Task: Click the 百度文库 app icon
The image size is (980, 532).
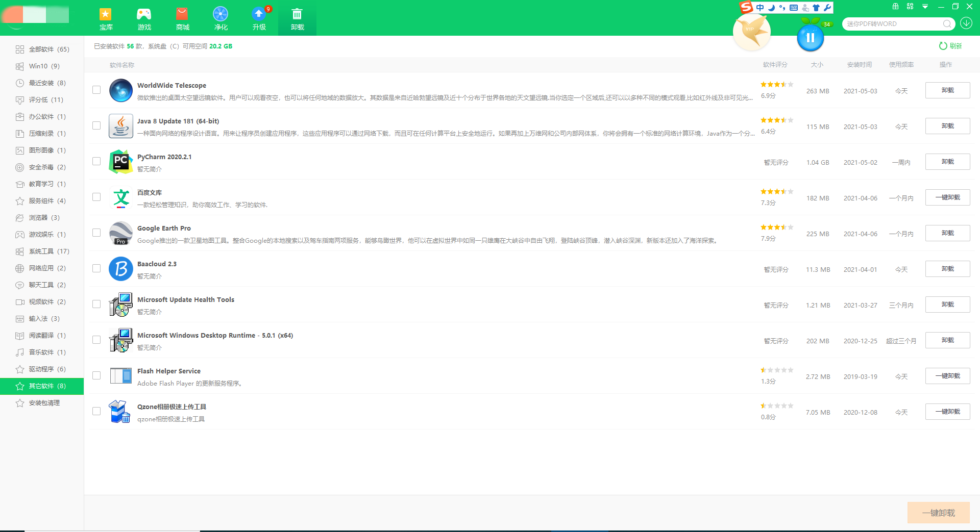Action: (x=121, y=198)
